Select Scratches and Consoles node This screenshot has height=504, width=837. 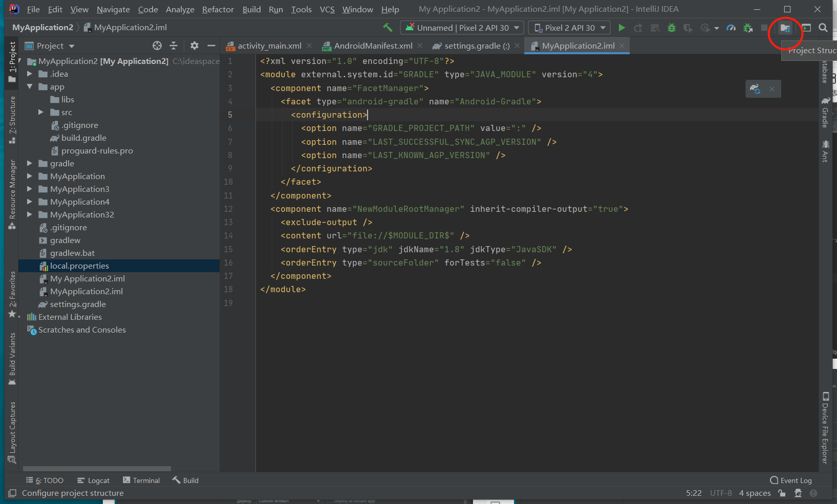(82, 330)
